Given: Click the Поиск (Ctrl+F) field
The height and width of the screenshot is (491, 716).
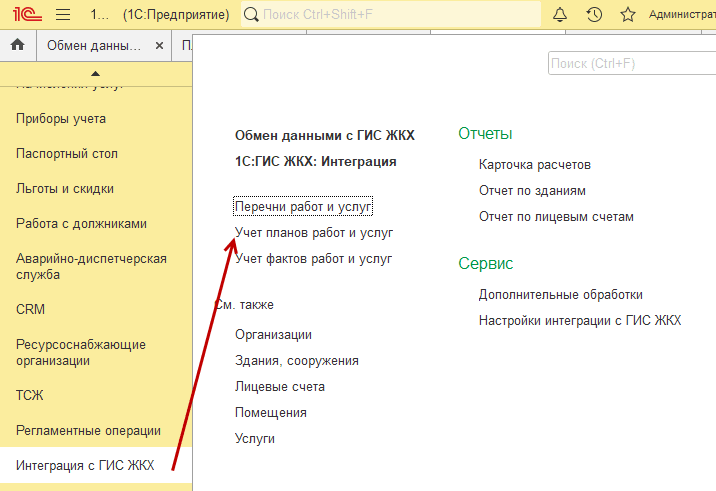Looking at the screenshot, I should coord(632,63).
